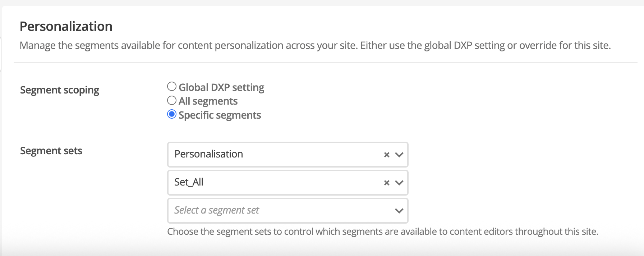This screenshot has height=256, width=644.
Task: Click the chevron on the Set_All selector
Action: tap(399, 183)
